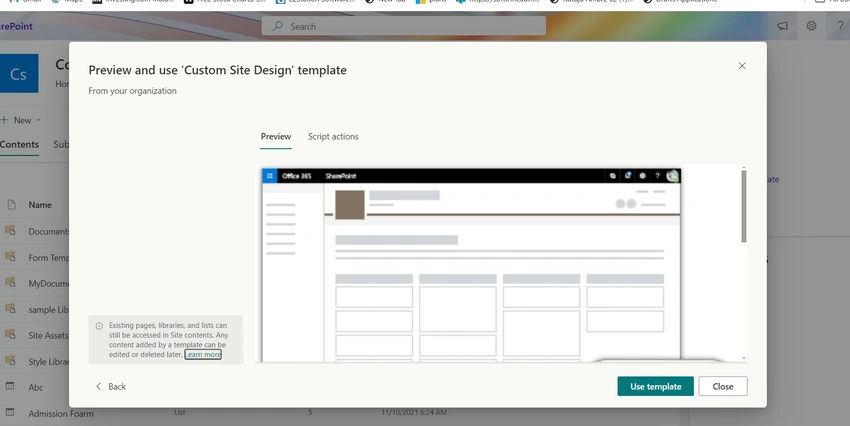Click the preview pane vertical scrollbar

coord(744,206)
